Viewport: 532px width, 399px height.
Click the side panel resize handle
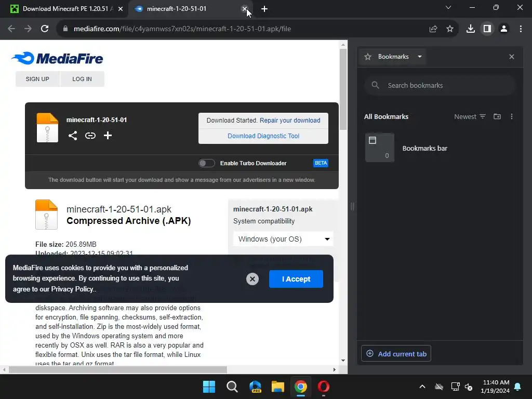pyautogui.click(x=352, y=206)
